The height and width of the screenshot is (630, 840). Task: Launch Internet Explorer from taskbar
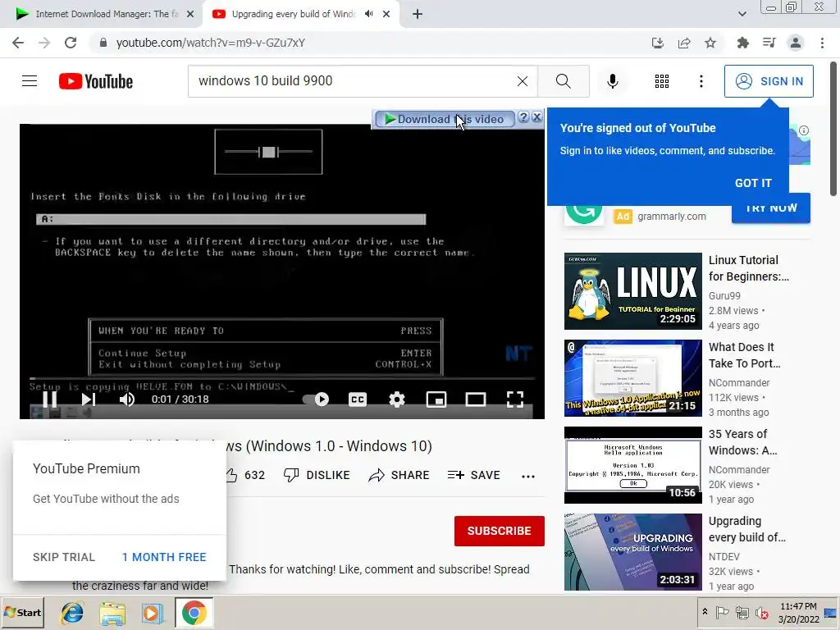pos(72,613)
